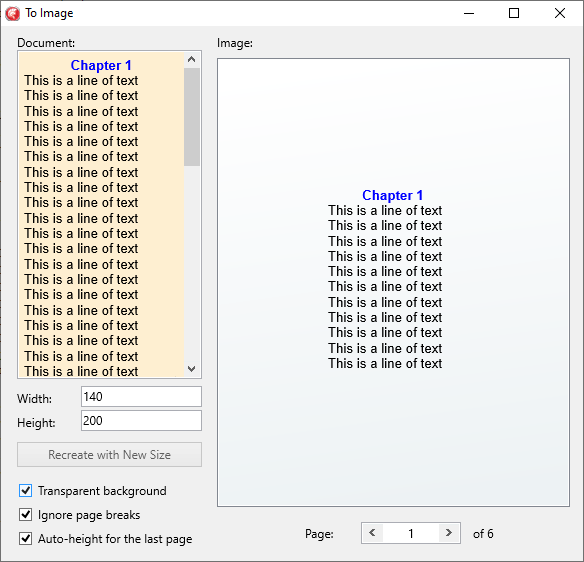Go to the previous page arrow

pos(372,533)
